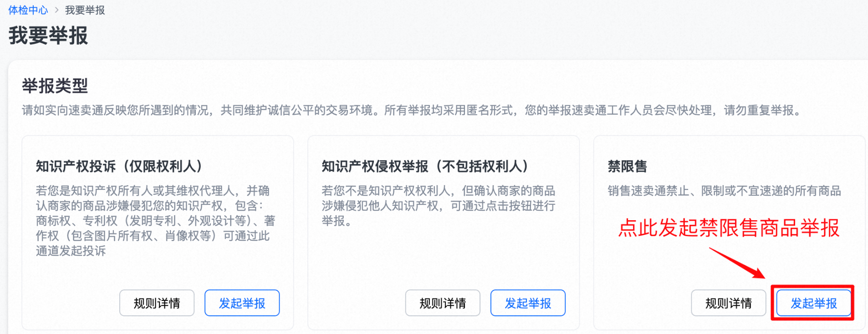This screenshot has width=868, height=334.
Task: Click the non-rights-holder infringement description text
Action: pyautogui.click(x=438, y=206)
